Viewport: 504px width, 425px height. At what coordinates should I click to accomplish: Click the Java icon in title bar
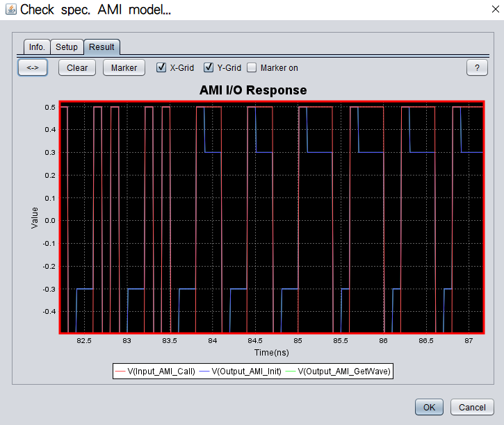[x=10, y=10]
